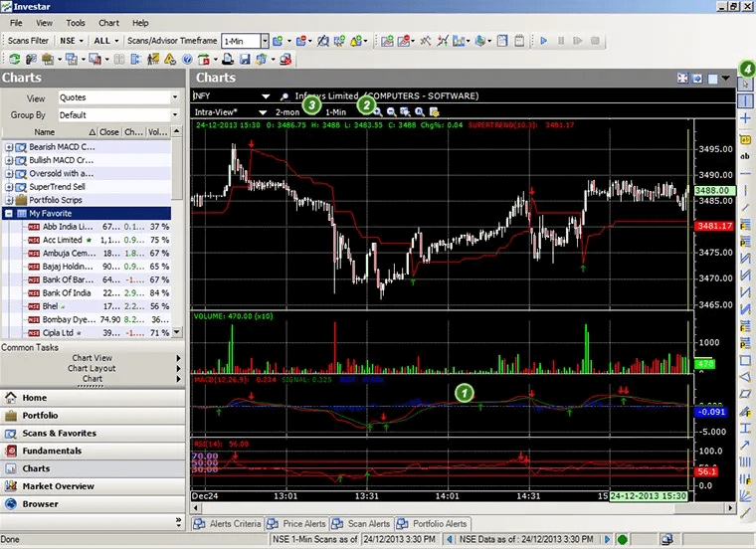
Task: Open the Chart menu
Action: [x=108, y=23]
